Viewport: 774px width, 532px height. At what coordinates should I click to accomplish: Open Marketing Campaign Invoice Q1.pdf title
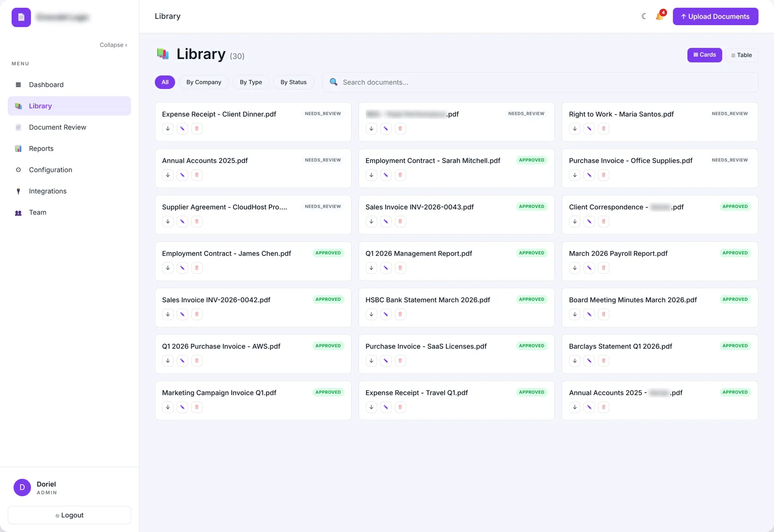pos(219,393)
